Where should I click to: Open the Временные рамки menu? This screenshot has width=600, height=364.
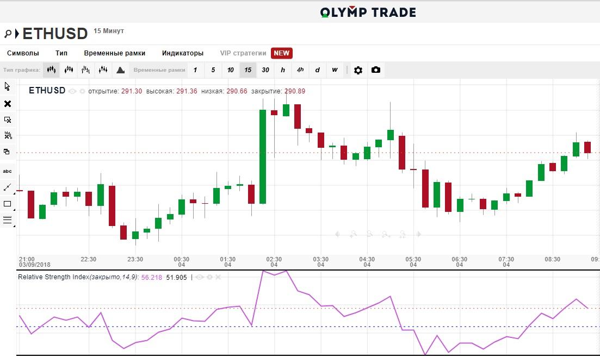click(x=114, y=53)
